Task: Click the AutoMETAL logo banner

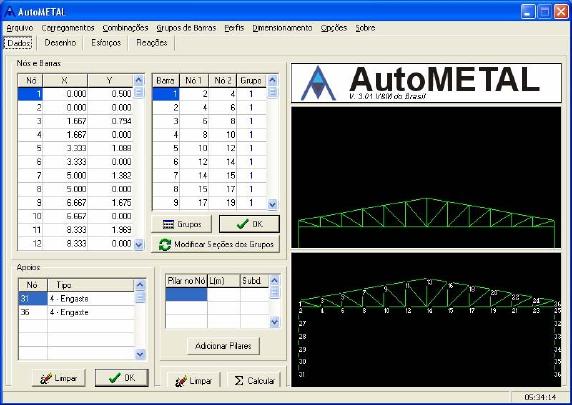Action: pyautogui.click(x=426, y=83)
